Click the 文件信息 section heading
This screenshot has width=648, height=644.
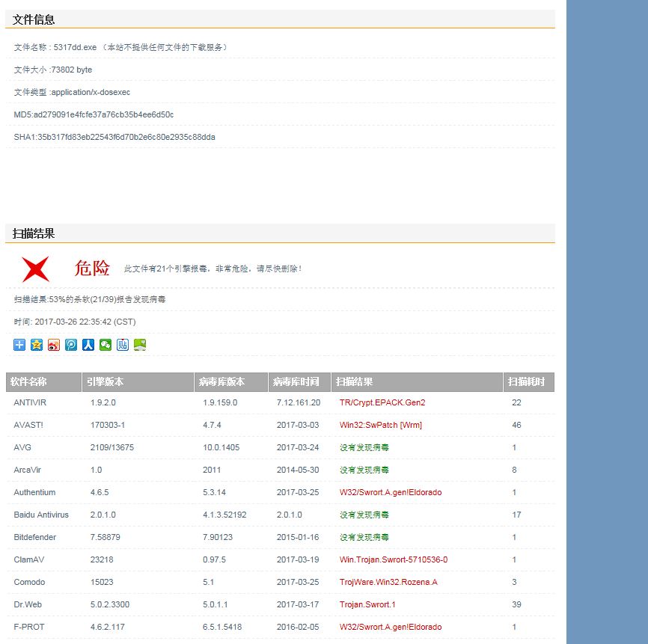[34, 19]
